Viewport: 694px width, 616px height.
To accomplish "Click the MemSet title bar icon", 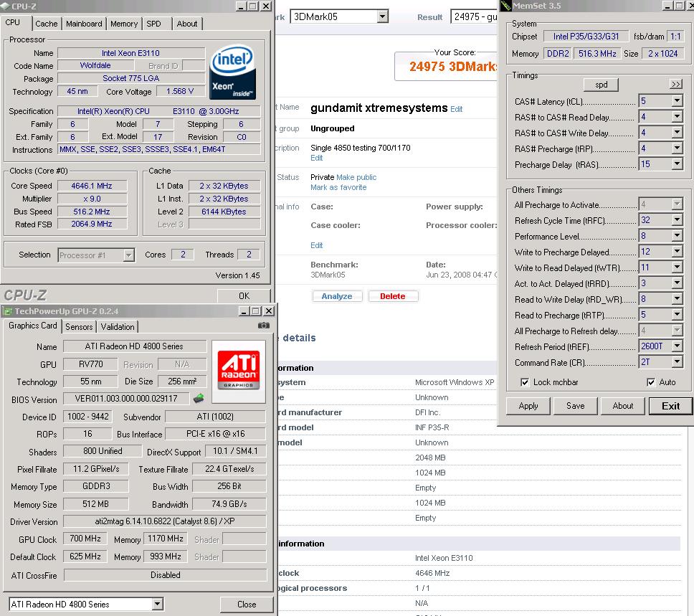I will pyautogui.click(x=506, y=6).
